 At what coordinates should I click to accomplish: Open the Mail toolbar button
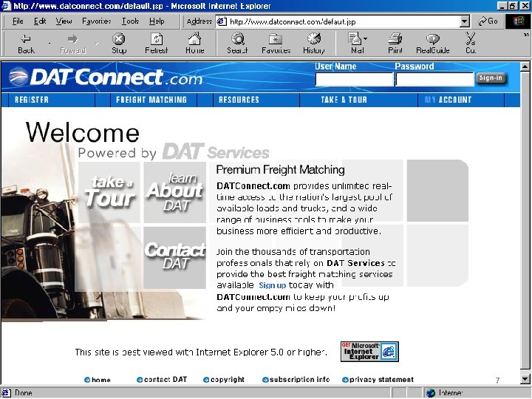[x=355, y=44]
